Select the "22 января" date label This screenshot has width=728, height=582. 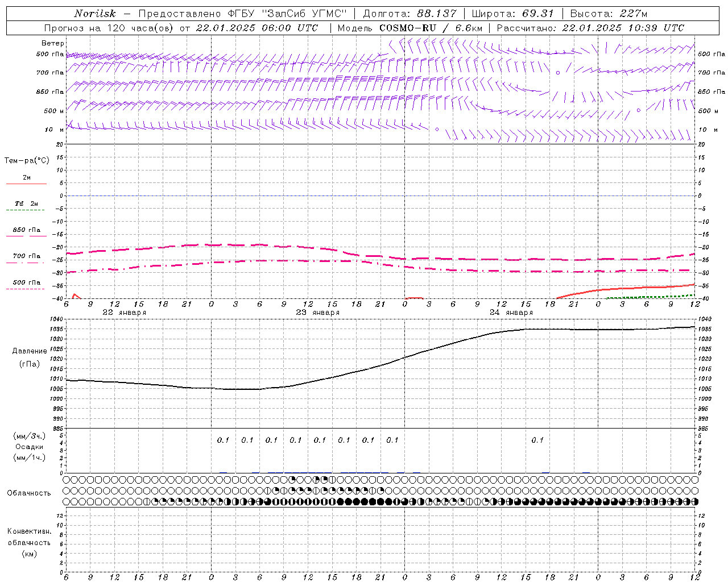(x=124, y=313)
